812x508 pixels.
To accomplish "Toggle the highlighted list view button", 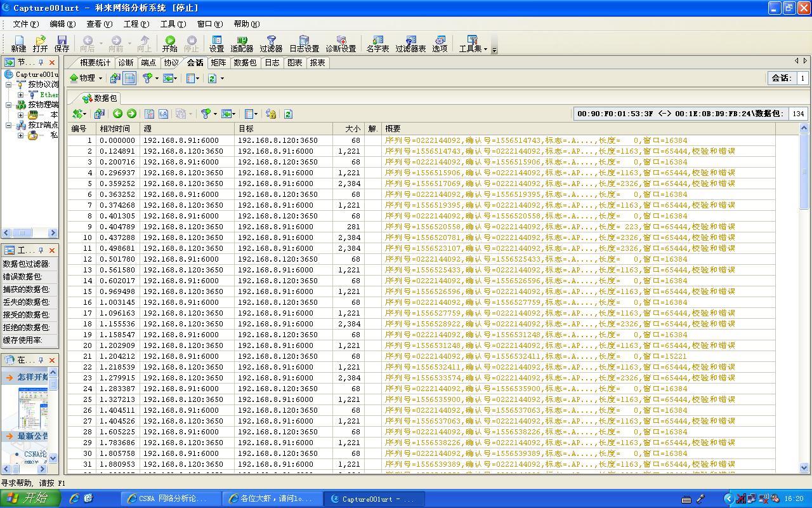I will (x=129, y=78).
